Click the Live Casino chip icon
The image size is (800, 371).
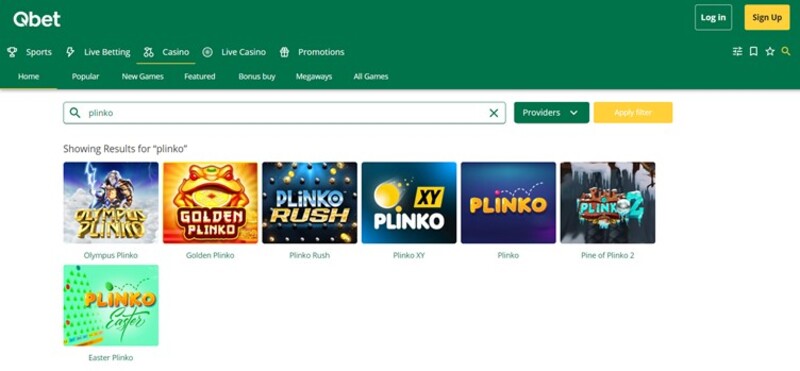pyautogui.click(x=207, y=52)
